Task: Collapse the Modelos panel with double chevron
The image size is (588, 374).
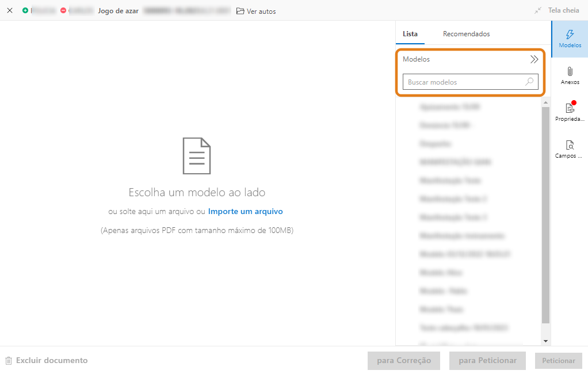Action: [x=534, y=59]
